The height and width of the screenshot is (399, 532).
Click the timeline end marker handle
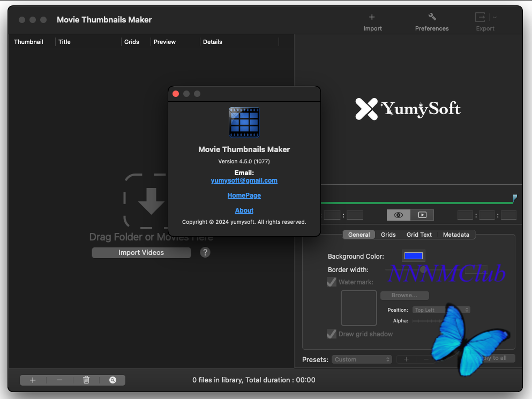coord(515,198)
